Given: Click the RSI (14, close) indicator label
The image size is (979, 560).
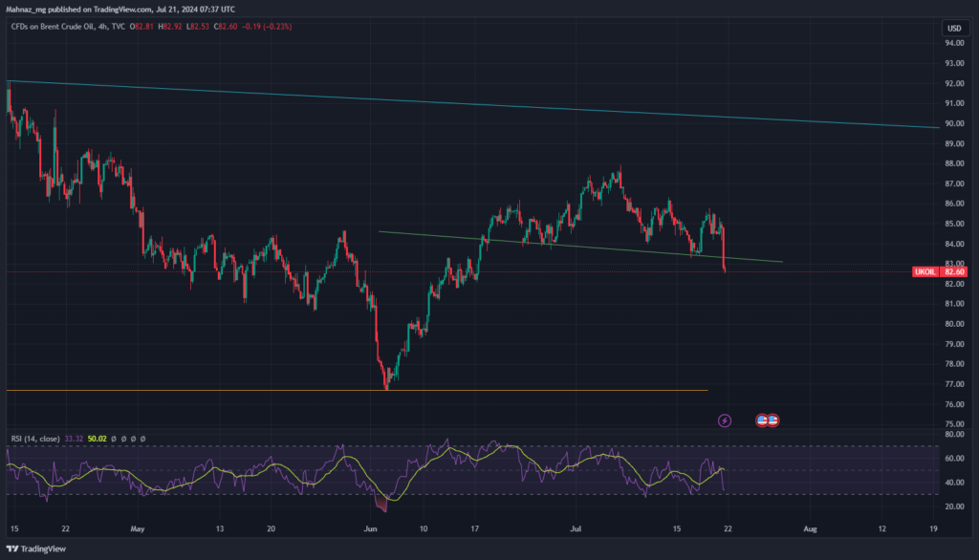Looking at the screenshot, I should (35, 439).
